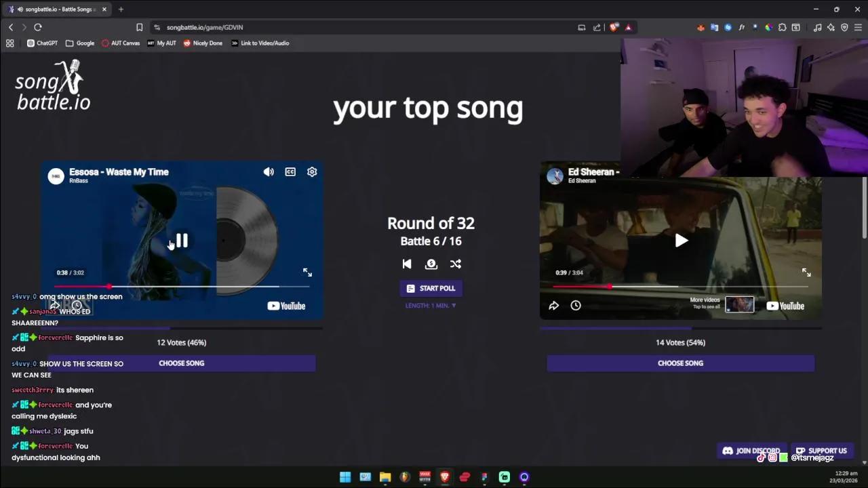
Task: Open YouTube logo on Ed Sheeran video
Action: click(x=785, y=306)
